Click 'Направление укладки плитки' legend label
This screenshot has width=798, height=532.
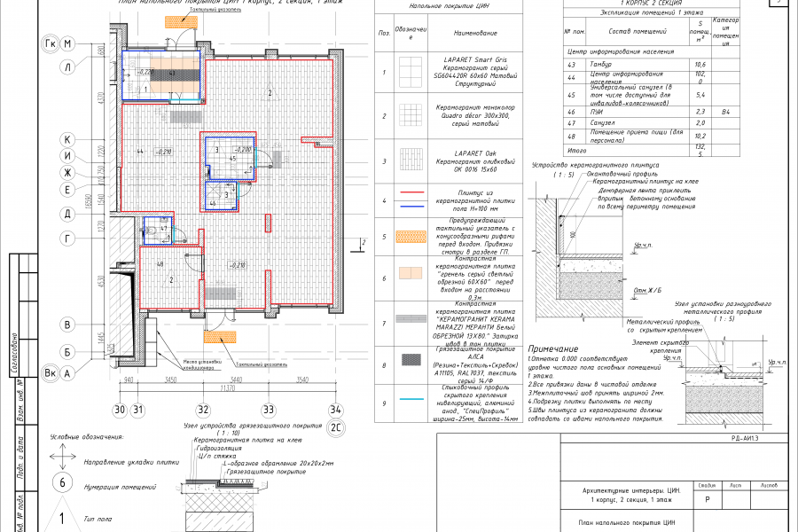(131, 462)
